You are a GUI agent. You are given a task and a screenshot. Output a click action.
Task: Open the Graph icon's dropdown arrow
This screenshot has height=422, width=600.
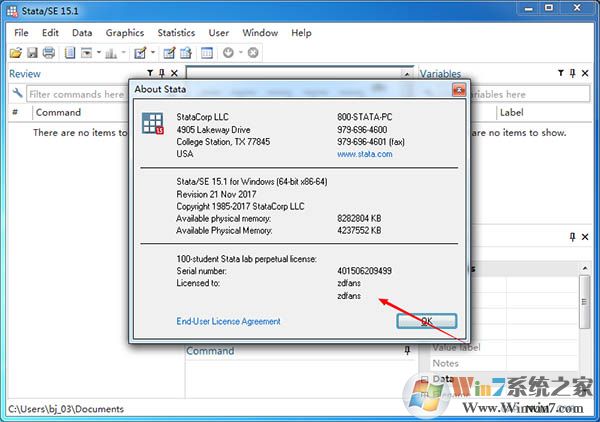pyautogui.click(x=123, y=52)
